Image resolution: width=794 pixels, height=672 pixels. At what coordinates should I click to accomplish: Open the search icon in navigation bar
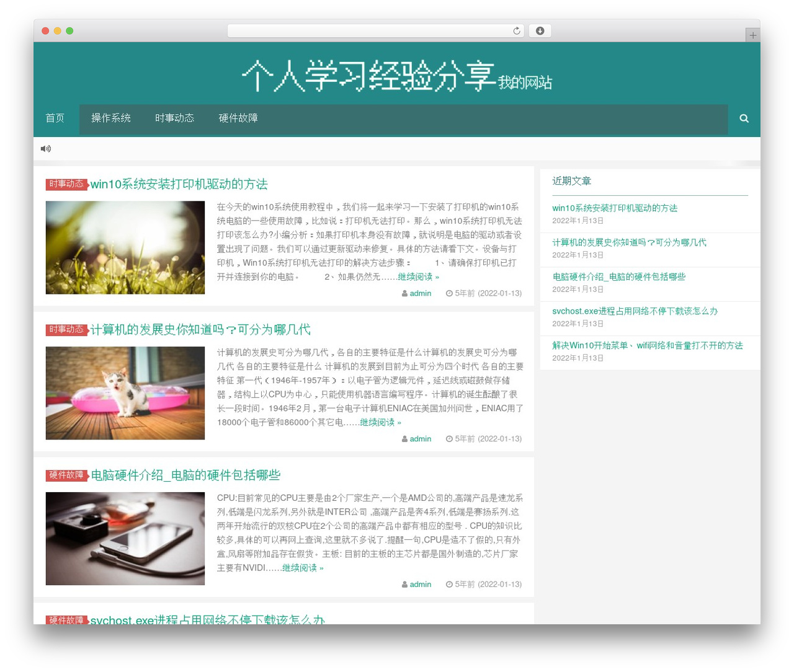click(x=744, y=118)
